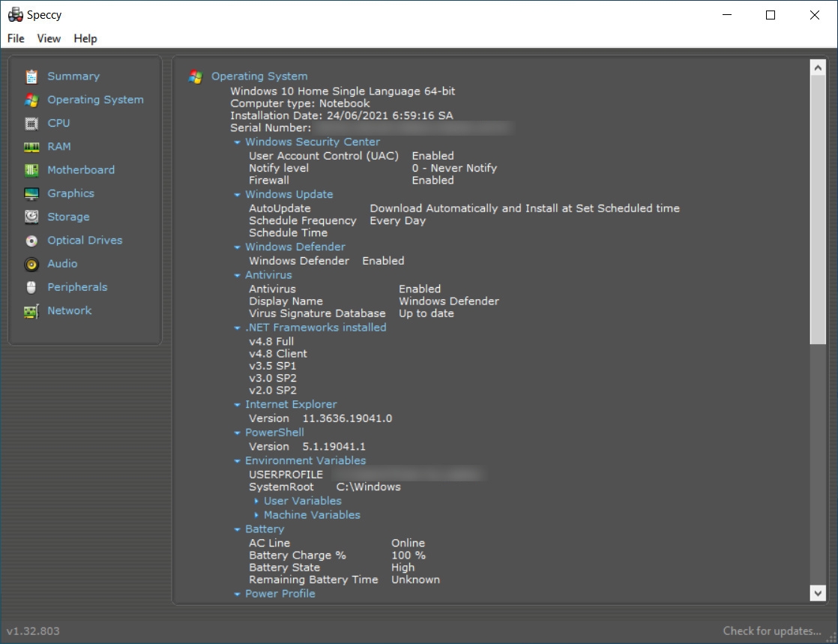Click the Summary clipboard icon

coord(31,76)
